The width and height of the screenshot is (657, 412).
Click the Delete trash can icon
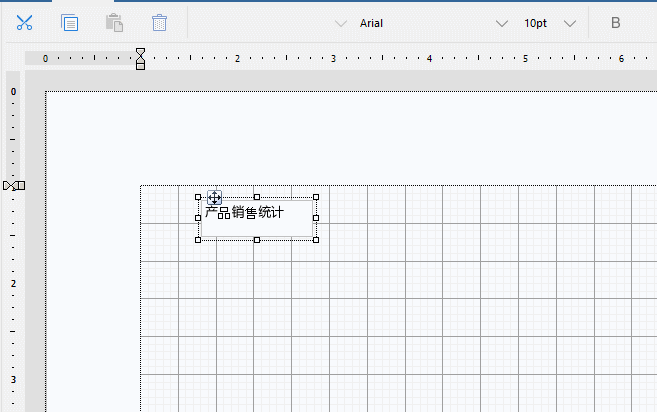(159, 23)
